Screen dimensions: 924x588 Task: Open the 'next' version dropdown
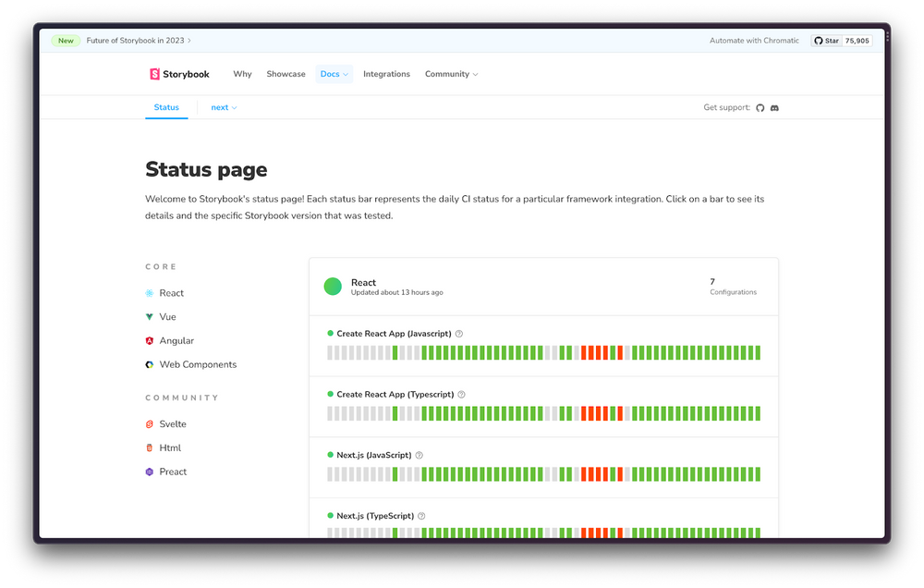(224, 108)
